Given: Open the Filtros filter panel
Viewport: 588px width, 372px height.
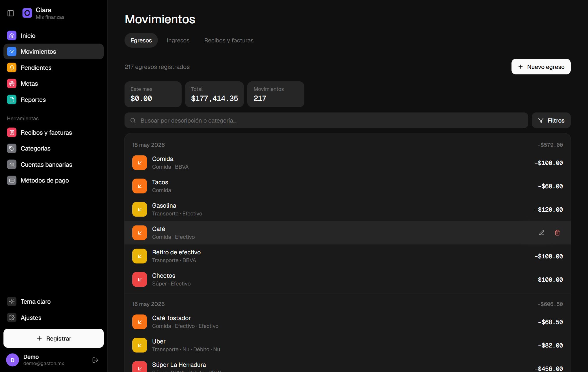Looking at the screenshot, I should [x=551, y=121].
